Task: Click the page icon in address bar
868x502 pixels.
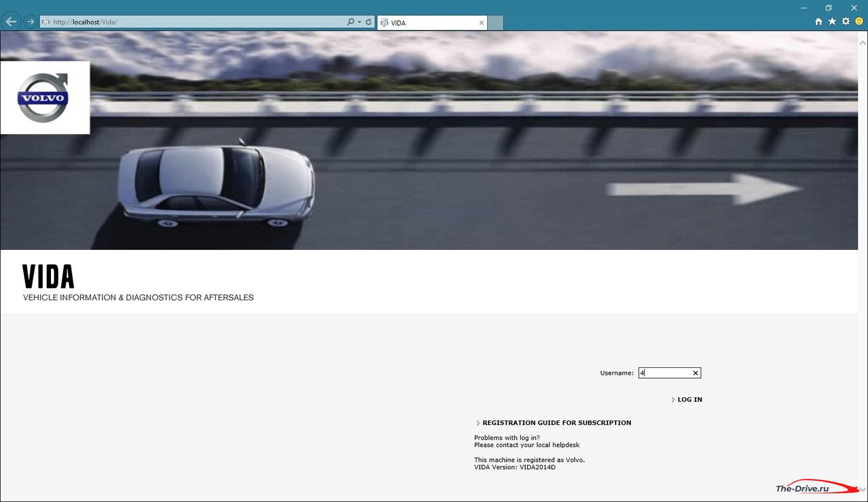Action: pyautogui.click(x=46, y=22)
